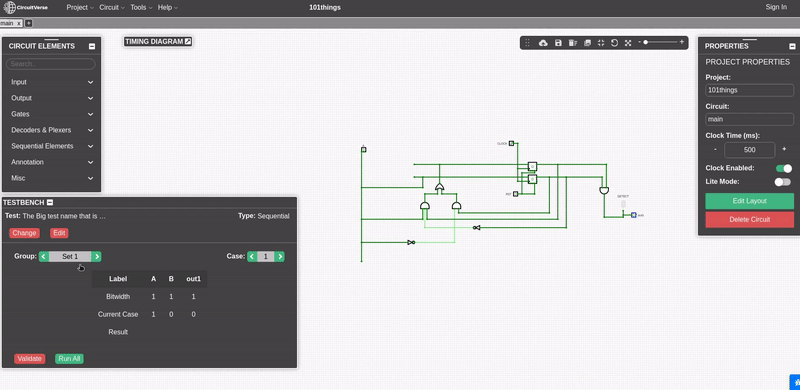Go to next test group

(96, 257)
